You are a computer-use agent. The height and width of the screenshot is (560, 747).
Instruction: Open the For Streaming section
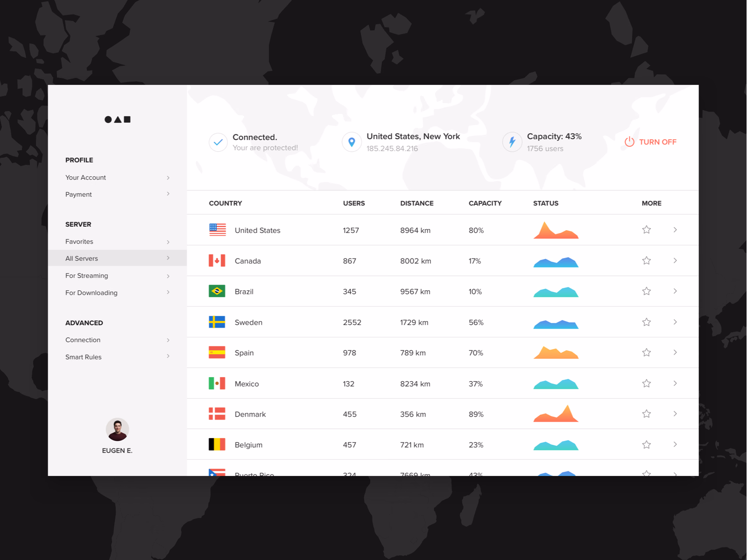[117, 275]
